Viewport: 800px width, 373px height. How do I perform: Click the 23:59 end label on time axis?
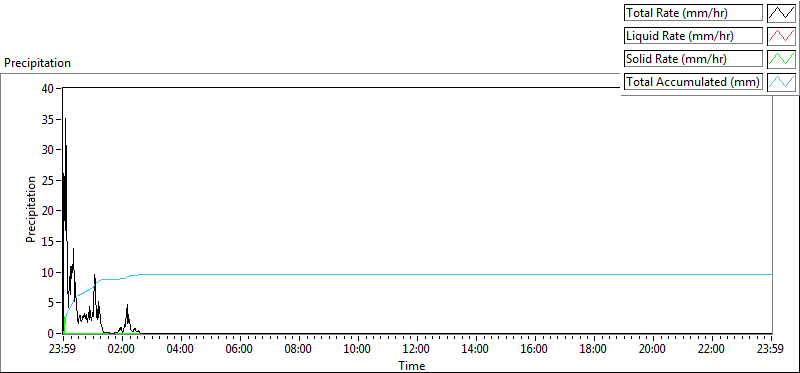point(770,349)
